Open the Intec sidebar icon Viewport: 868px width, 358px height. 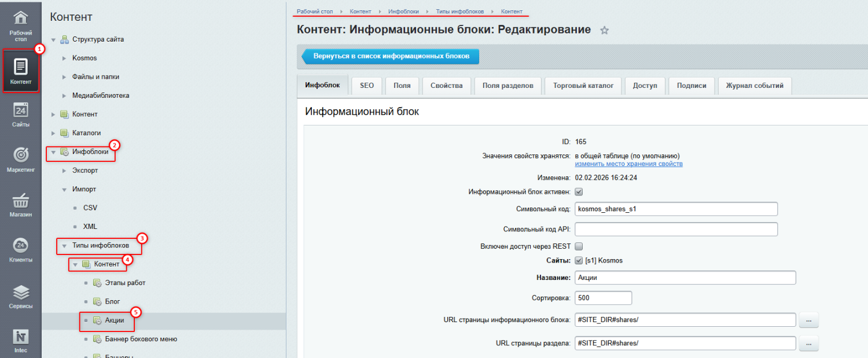coord(21,337)
